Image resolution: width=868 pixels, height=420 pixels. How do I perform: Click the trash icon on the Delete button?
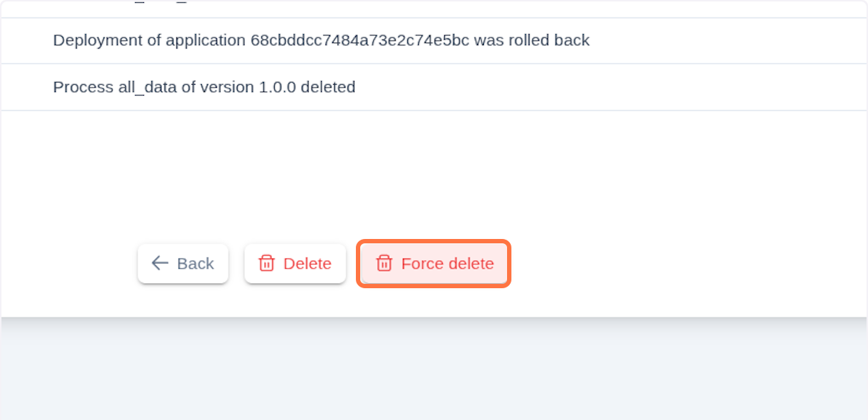(x=267, y=264)
